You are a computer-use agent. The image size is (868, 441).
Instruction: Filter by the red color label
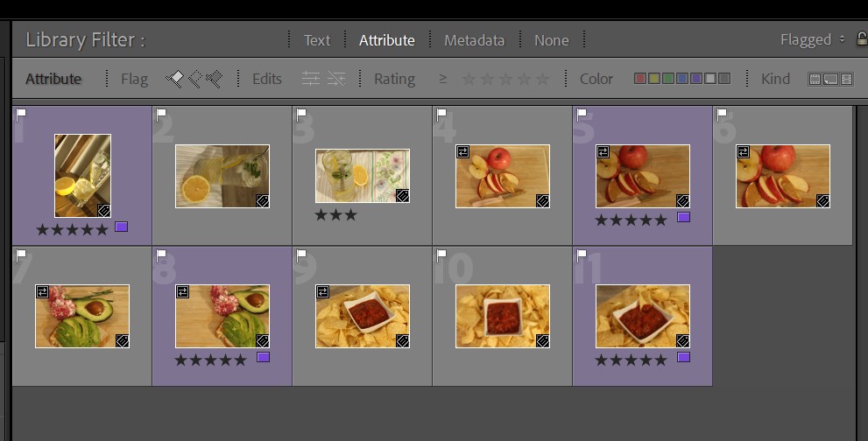click(640, 79)
